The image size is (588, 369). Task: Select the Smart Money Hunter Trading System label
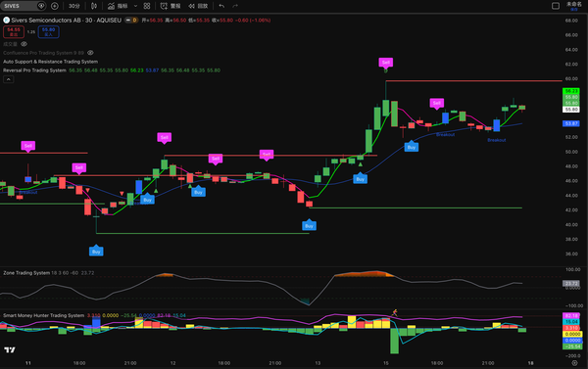[x=43, y=315]
